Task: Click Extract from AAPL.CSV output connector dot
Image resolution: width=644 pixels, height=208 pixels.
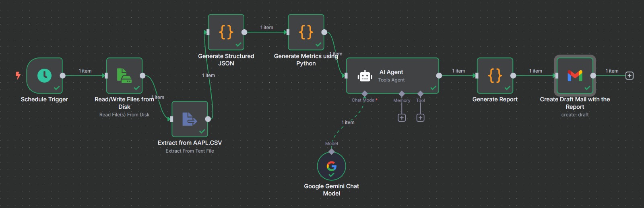Action: tap(208, 119)
